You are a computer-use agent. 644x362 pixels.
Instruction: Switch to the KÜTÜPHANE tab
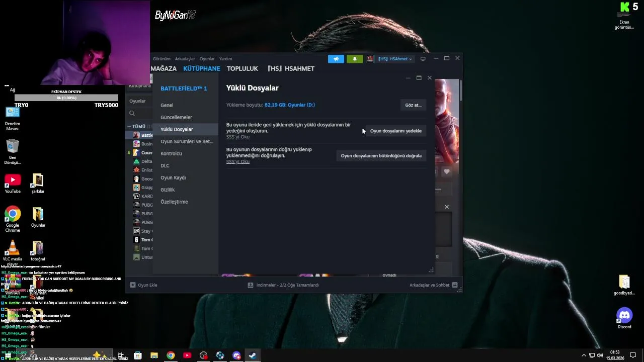coord(201,68)
